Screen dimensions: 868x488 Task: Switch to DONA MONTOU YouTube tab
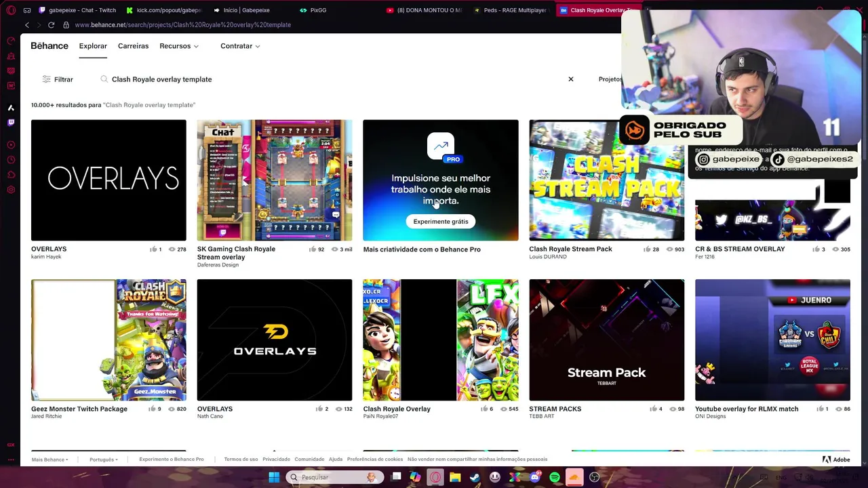pyautogui.click(x=425, y=10)
